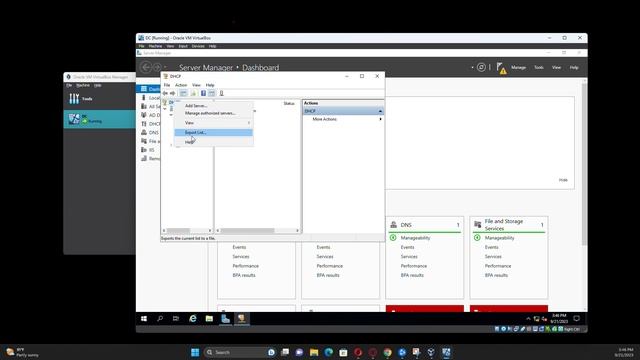
Task: Choose Add Server from the context menu
Action: click(x=196, y=106)
